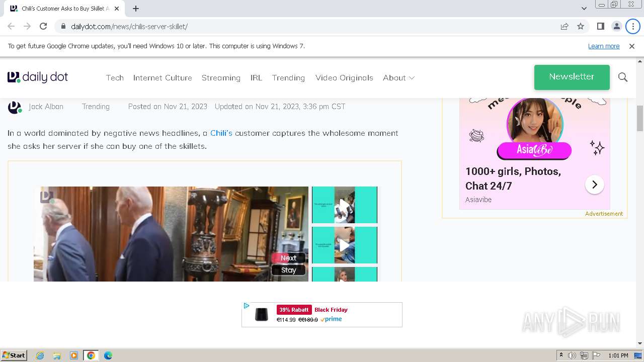Open the Internet Culture section

point(163,77)
